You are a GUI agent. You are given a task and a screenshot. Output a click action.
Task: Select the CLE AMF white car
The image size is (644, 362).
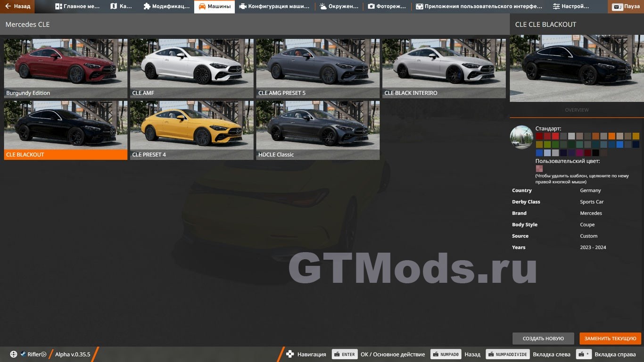pos(192,68)
